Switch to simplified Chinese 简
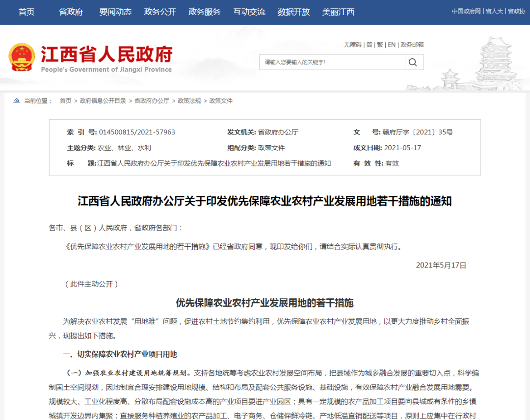This screenshot has width=530, height=420. [370, 45]
